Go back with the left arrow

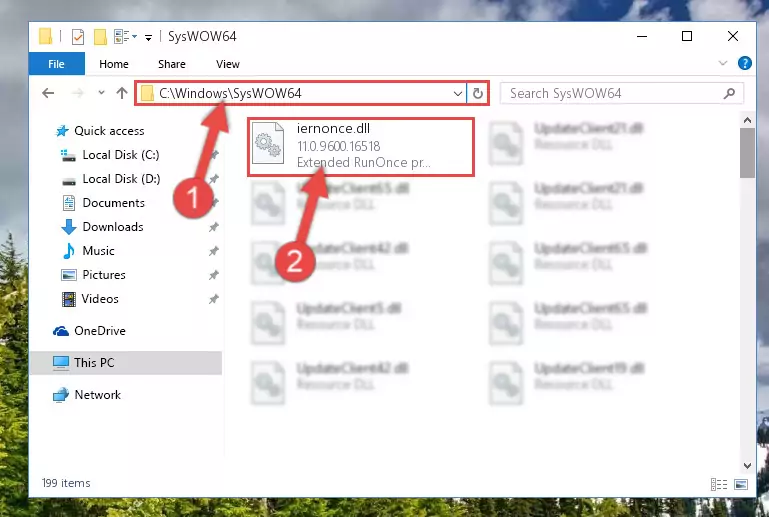pyautogui.click(x=48, y=93)
